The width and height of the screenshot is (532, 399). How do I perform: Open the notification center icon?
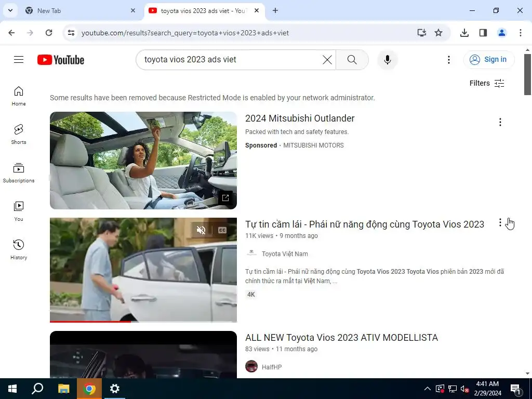pos(515,389)
